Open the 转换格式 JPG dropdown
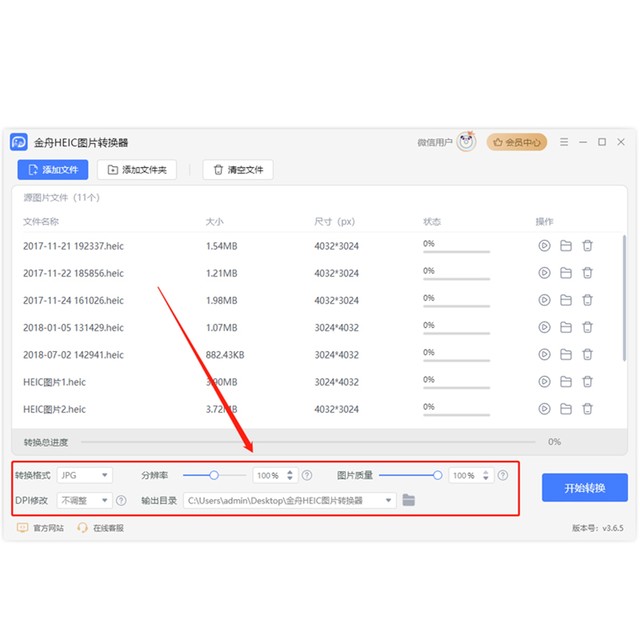This screenshot has width=640, height=640. pos(84,475)
